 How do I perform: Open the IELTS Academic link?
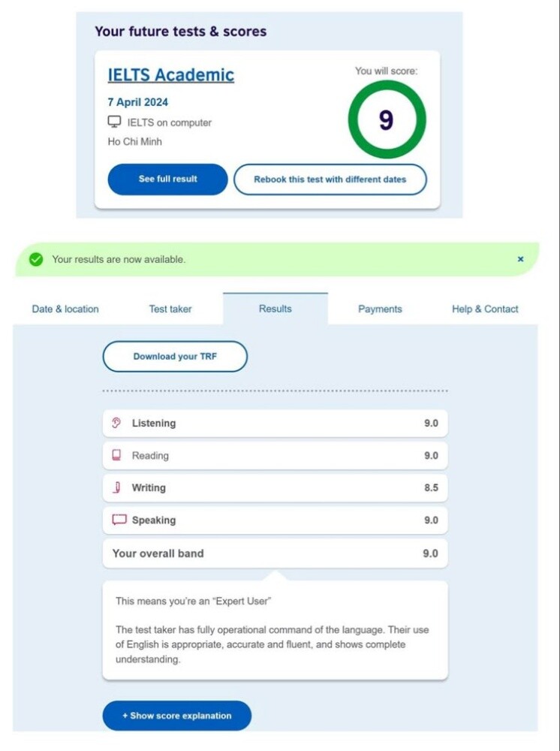coord(171,75)
